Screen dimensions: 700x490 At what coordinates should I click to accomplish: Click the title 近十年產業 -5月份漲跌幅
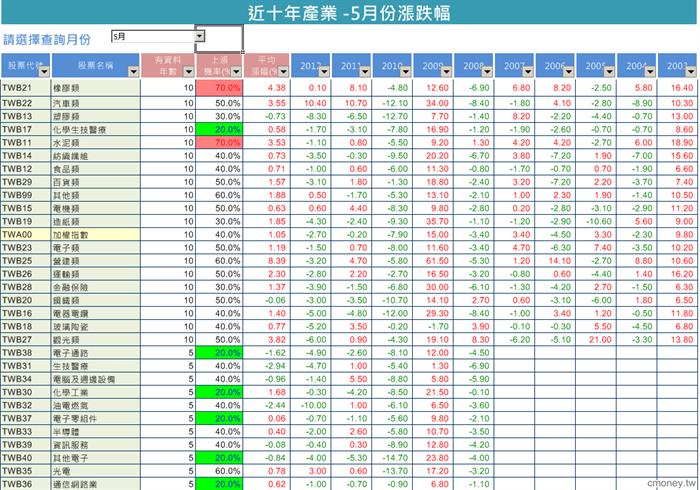[x=349, y=13]
